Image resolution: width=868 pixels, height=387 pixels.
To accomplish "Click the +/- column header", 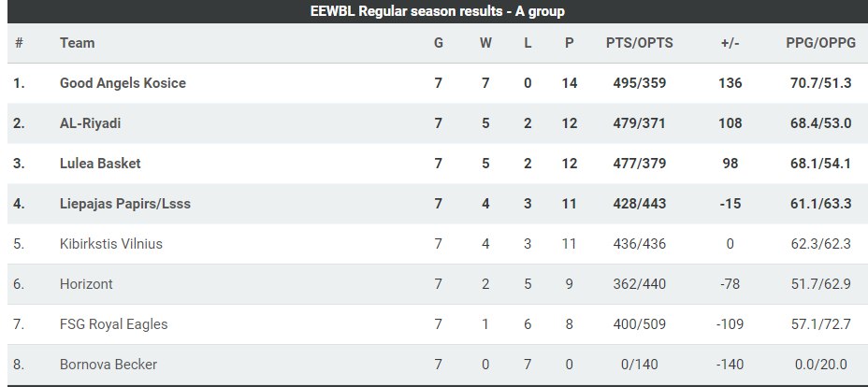I will click(x=730, y=43).
